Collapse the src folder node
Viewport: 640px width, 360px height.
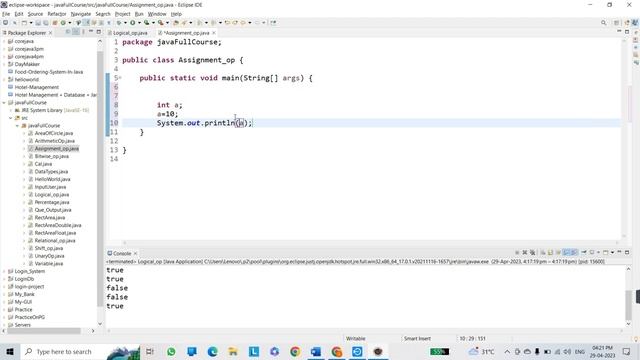(11, 118)
